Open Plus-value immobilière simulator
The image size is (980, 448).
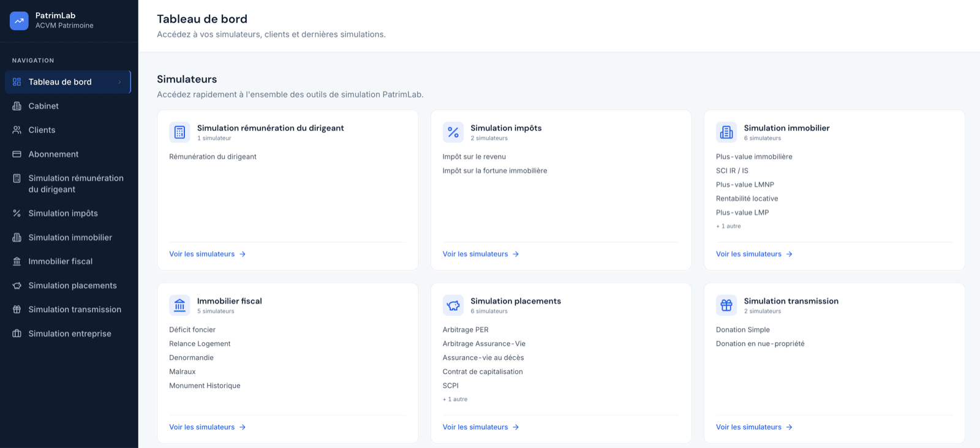(x=754, y=157)
